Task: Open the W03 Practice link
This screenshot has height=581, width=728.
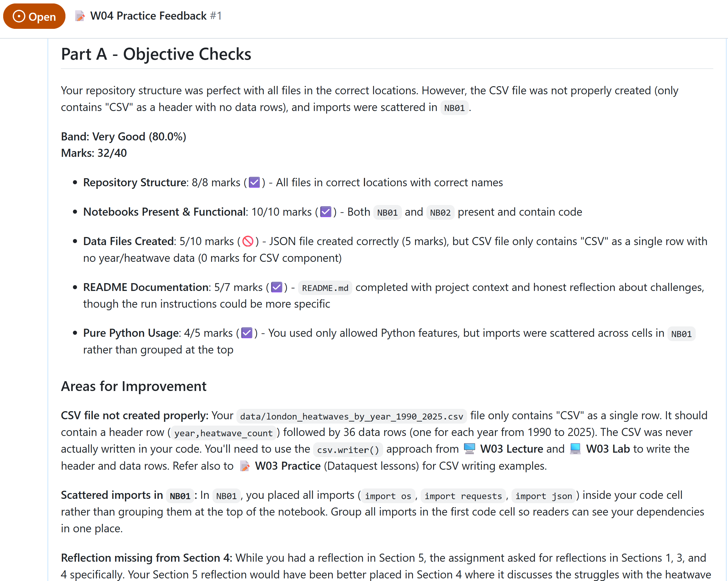Action: click(x=288, y=466)
